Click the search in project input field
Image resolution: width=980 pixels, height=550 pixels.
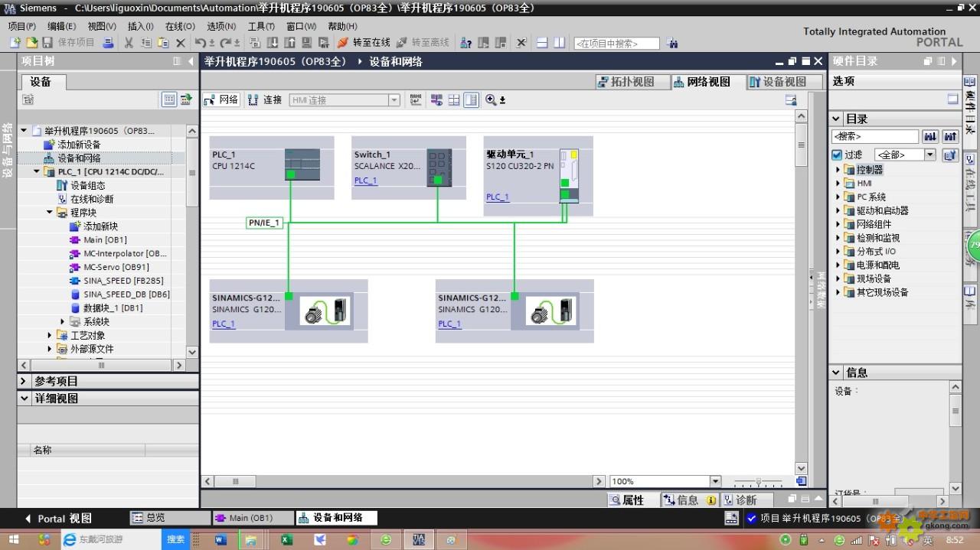coord(616,44)
